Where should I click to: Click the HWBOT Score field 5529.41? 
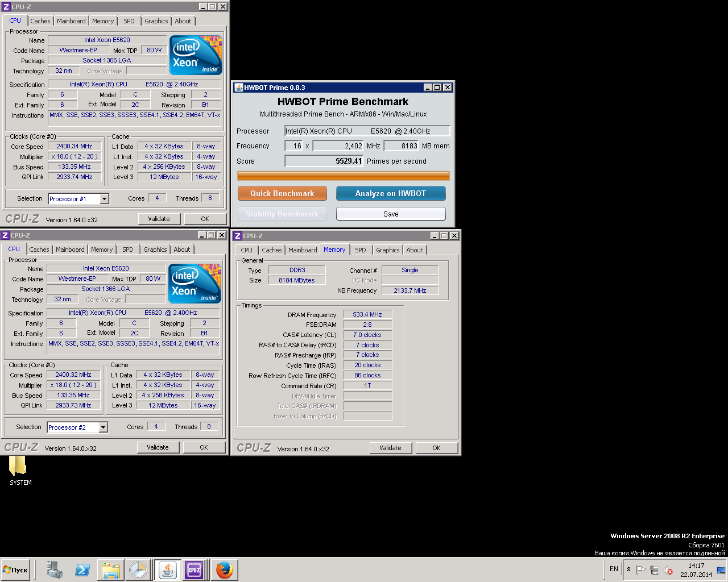click(324, 161)
